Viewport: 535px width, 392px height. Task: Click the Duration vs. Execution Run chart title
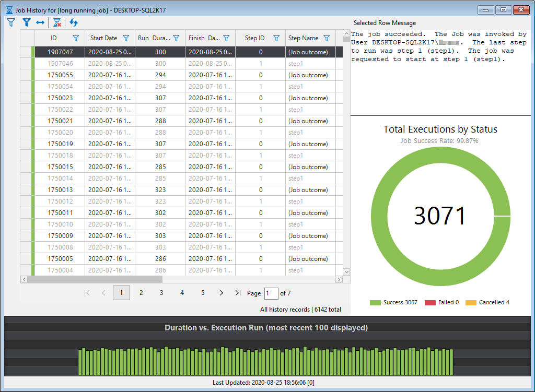[266, 328]
